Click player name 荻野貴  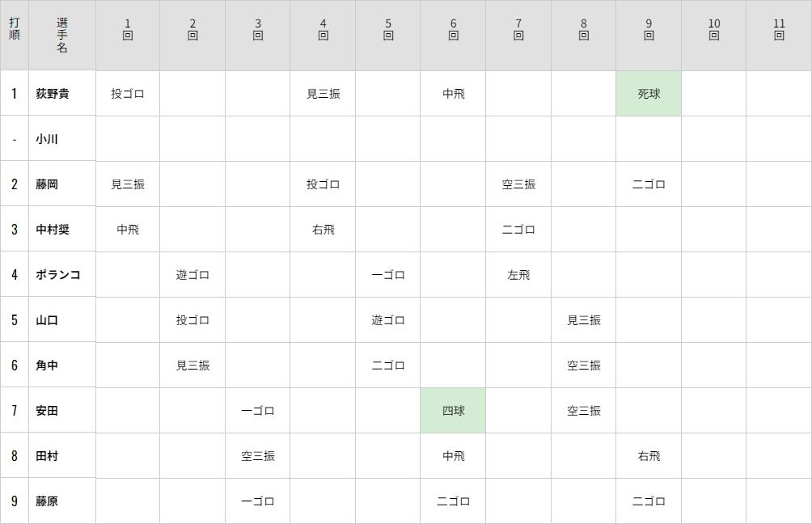[x=53, y=94]
